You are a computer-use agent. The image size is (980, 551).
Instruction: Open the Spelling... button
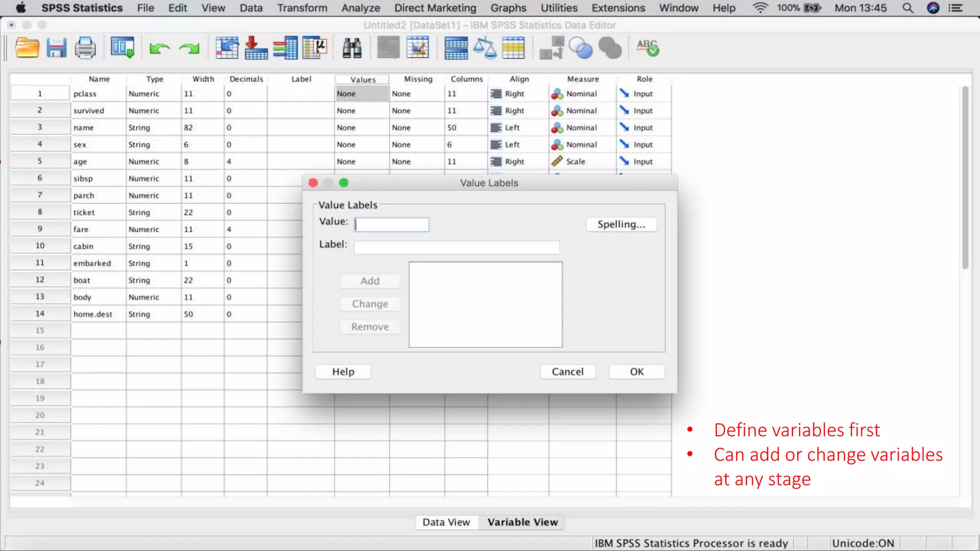(x=621, y=224)
